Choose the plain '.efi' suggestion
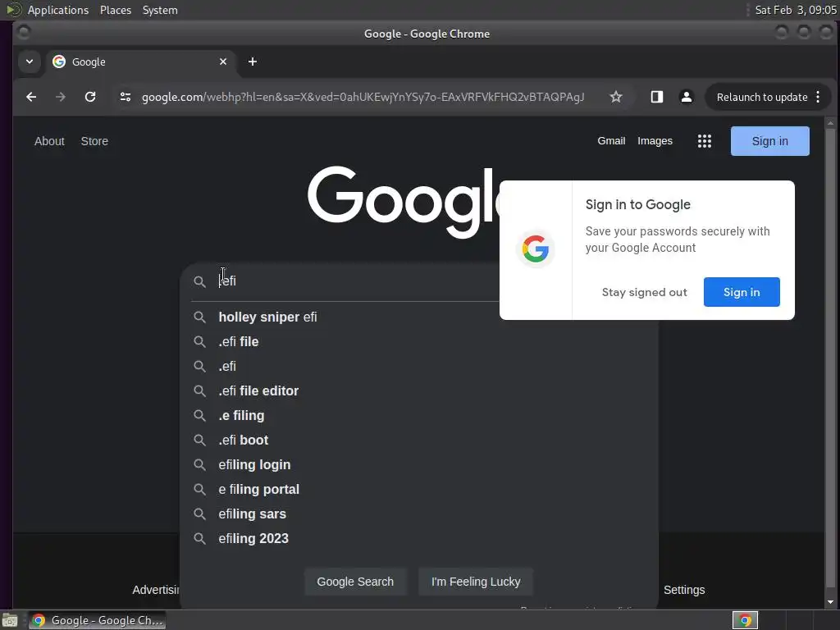This screenshot has width=840, height=630. pos(419,367)
